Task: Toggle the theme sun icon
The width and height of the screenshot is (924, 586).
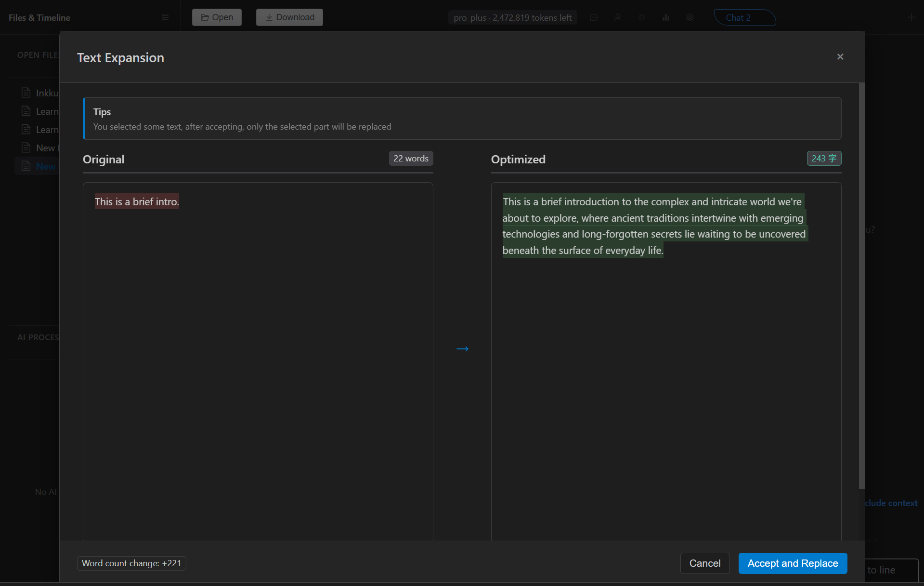Action: pos(641,17)
